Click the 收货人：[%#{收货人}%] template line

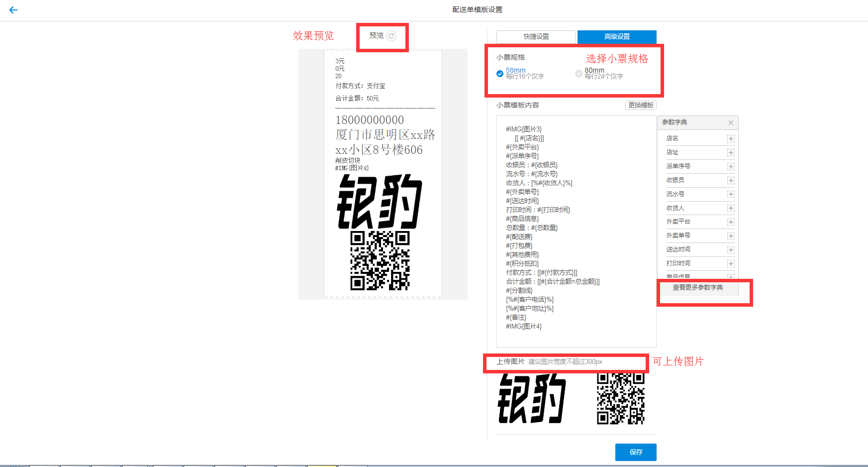(x=539, y=183)
